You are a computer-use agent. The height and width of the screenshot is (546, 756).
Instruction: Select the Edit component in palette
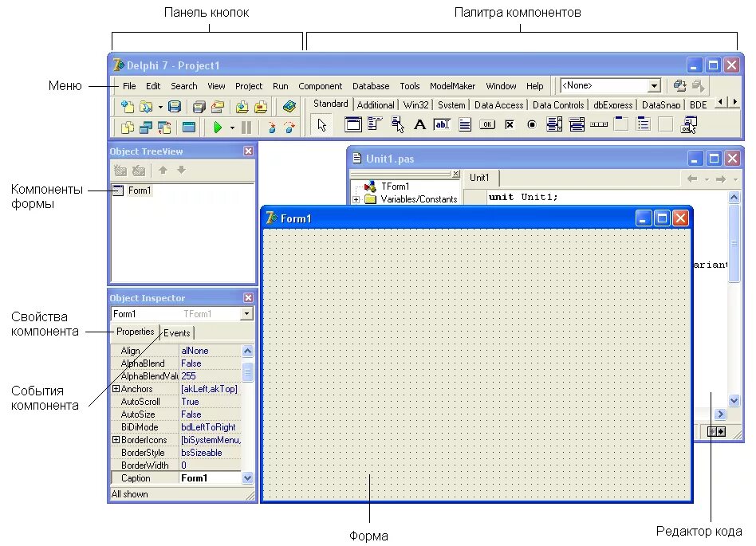[x=442, y=125]
